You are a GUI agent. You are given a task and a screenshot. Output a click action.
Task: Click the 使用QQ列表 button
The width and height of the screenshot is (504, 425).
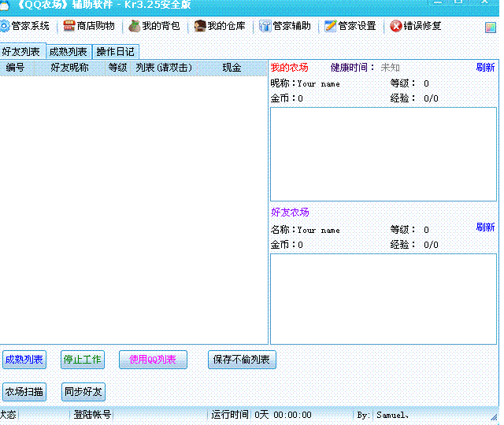coord(153,360)
